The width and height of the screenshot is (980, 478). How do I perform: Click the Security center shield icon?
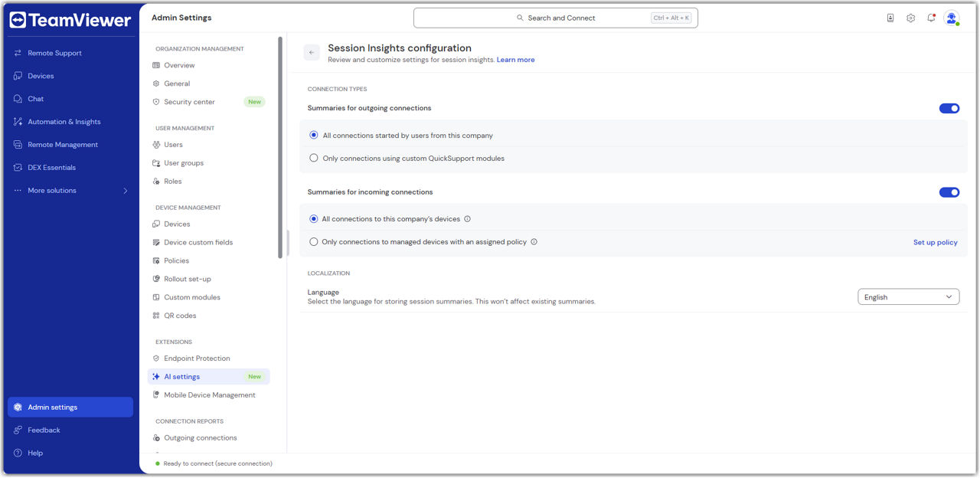156,102
